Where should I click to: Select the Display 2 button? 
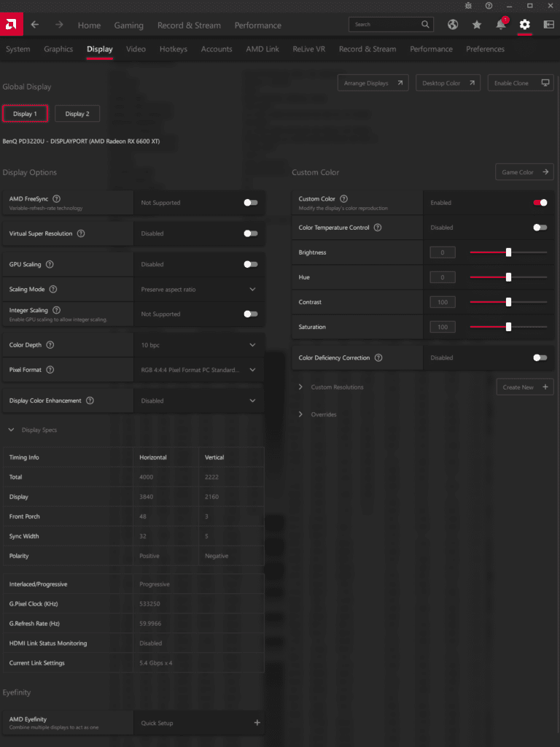77,114
